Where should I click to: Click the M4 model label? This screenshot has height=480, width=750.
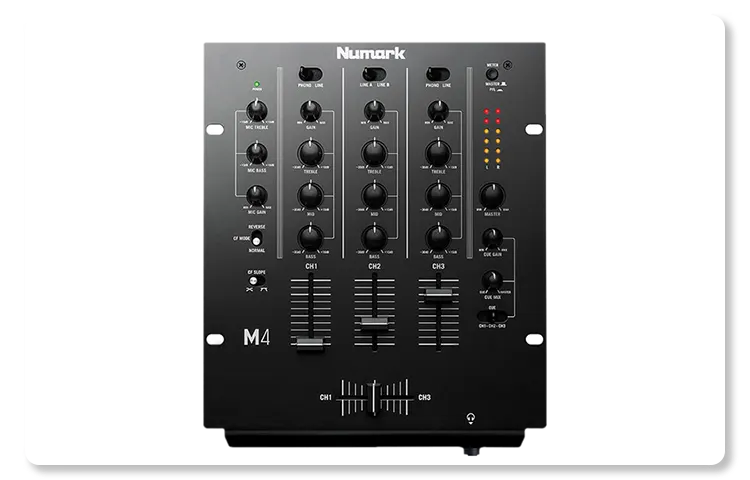[257, 337]
